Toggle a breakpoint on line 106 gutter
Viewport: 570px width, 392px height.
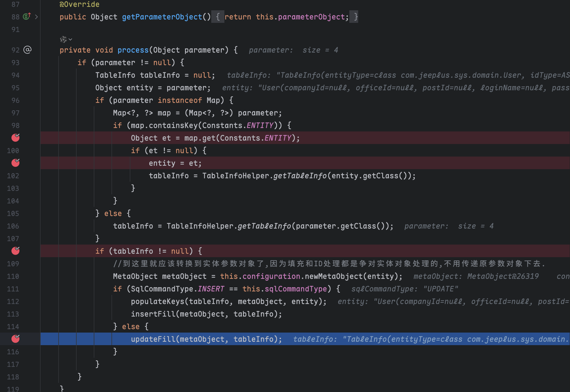coord(15,226)
